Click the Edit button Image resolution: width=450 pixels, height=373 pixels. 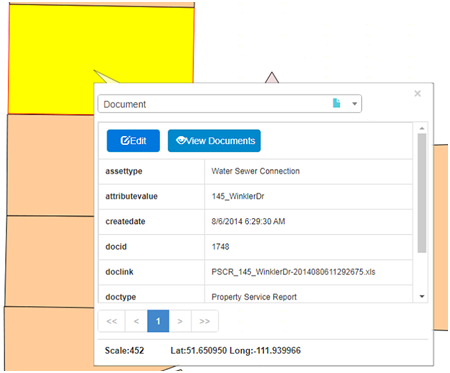click(x=133, y=141)
